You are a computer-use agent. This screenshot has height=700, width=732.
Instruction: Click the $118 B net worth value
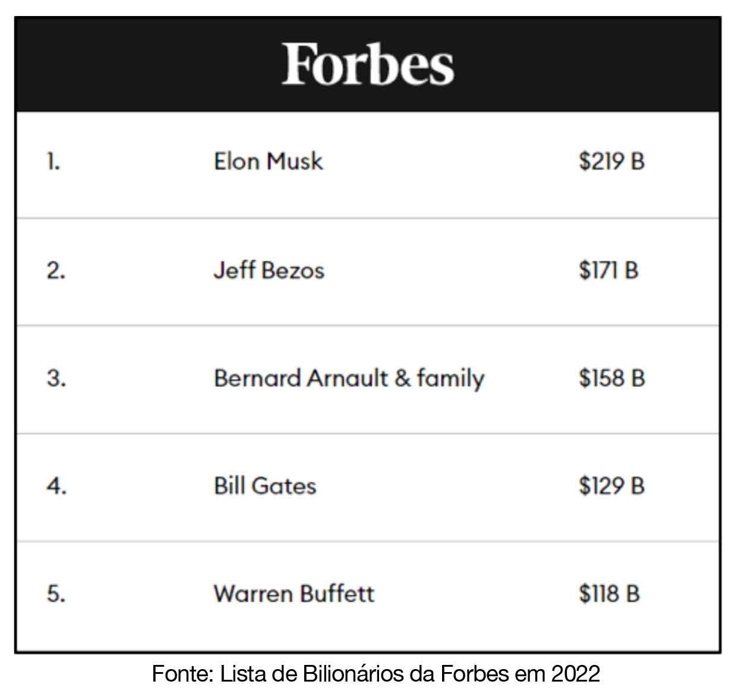click(610, 594)
